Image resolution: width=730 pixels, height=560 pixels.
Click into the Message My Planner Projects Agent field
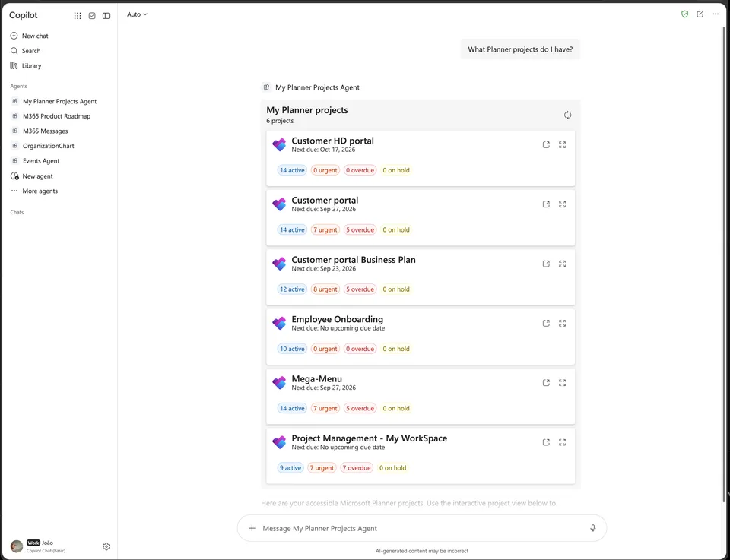[421, 528]
